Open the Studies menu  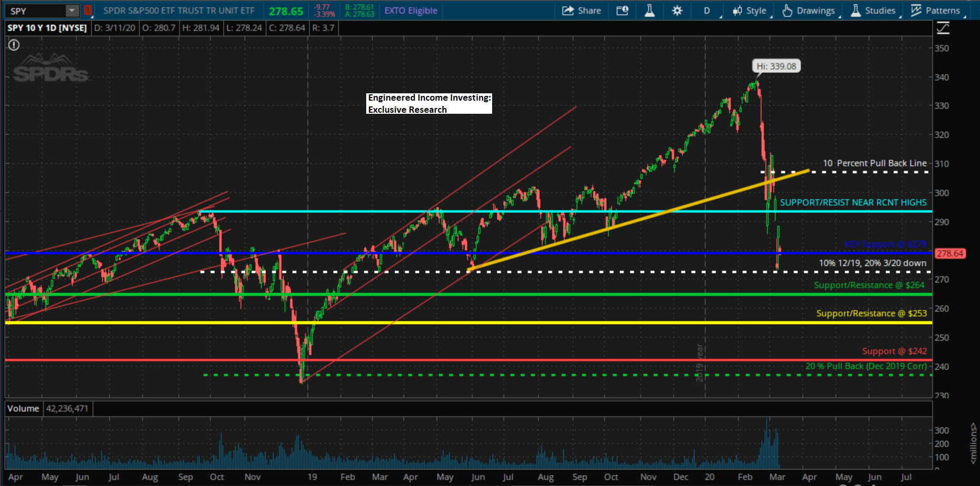point(873,10)
